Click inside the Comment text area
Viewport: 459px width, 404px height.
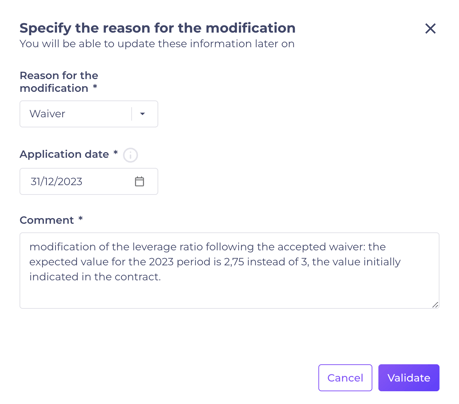tap(229, 270)
